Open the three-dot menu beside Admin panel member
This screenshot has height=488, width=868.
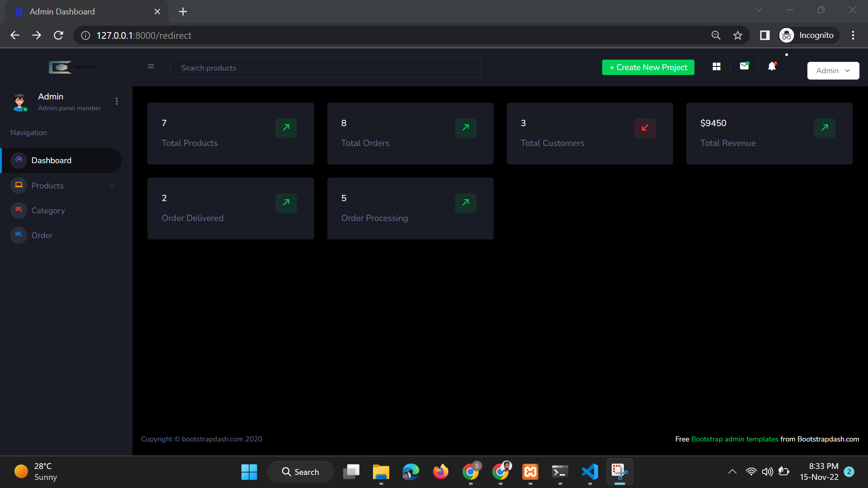tap(117, 101)
